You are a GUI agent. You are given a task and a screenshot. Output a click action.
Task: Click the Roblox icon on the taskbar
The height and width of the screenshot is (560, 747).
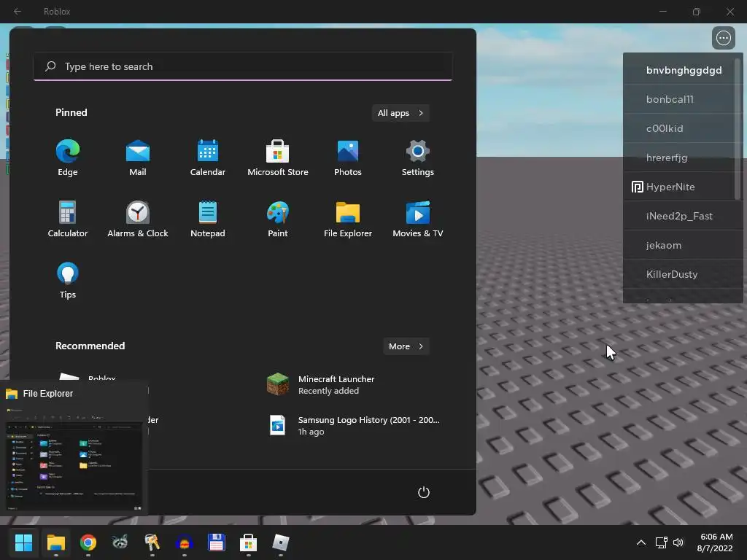pos(281,542)
